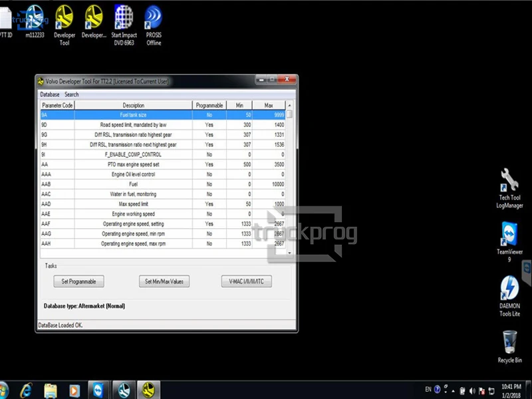Click the Max column header

tap(269, 105)
